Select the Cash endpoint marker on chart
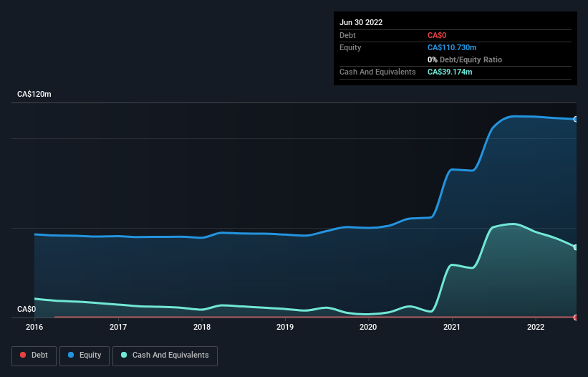Image resolution: width=588 pixels, height=377 pixels. [576, 247]
